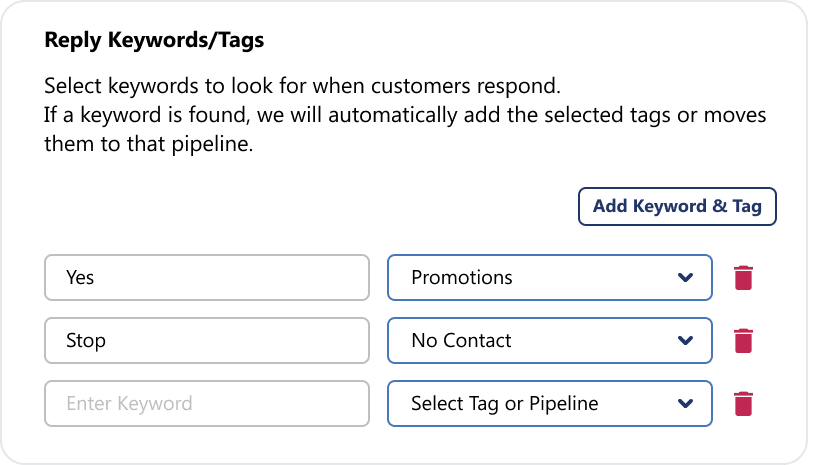816x465 pixels.
Task: Click the 'Select keywords to look for' sentence
Action: [302, 86]
